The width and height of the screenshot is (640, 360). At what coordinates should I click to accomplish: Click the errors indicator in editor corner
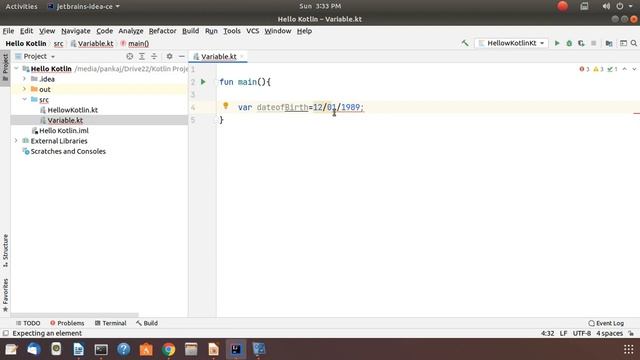584,69
